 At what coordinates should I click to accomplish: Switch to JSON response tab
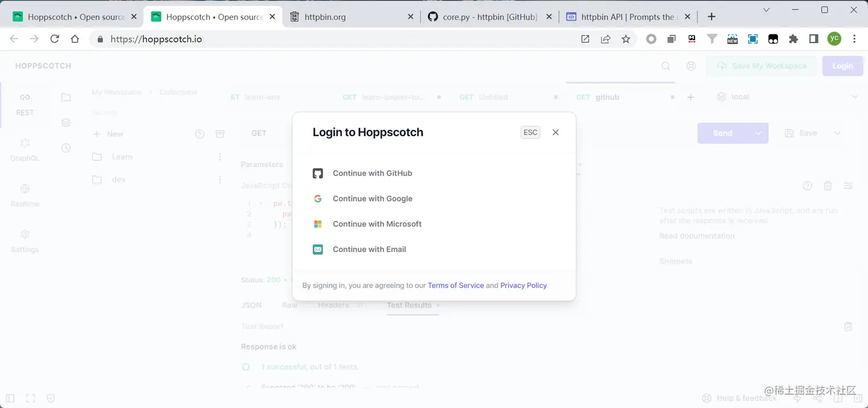(x=251, y=305)
